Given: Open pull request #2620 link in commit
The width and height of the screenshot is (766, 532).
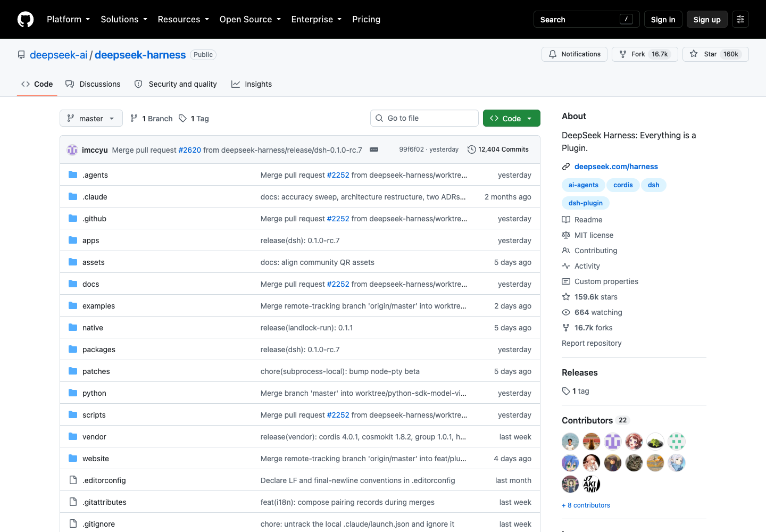Looking at the screenshot, I should coord(190,150).
